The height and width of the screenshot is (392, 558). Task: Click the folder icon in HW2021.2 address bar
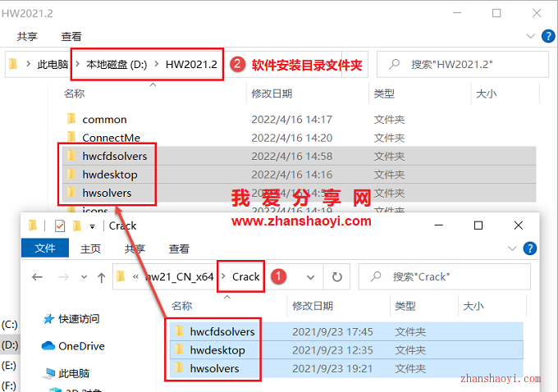click(x=13, y=64)
